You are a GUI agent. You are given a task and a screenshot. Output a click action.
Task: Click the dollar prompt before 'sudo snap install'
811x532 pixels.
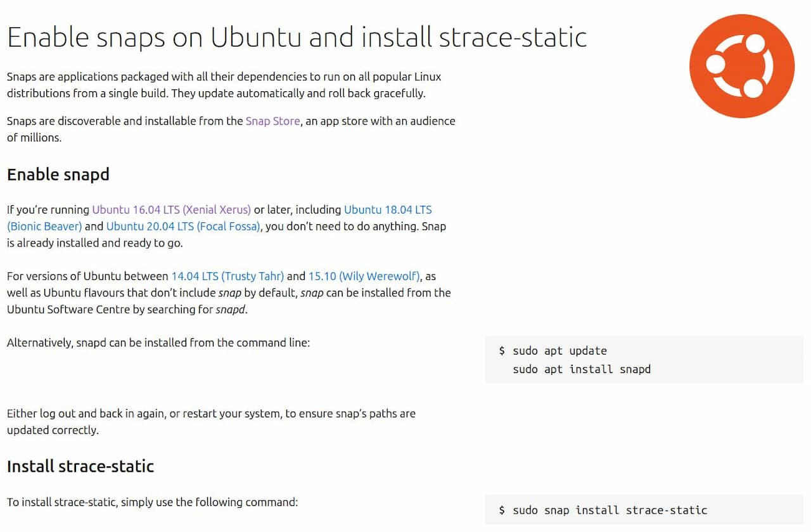(x=502, y=510)
